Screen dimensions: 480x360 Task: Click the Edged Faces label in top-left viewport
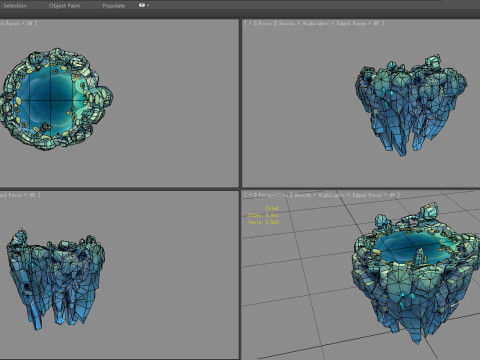pos(11,23)
